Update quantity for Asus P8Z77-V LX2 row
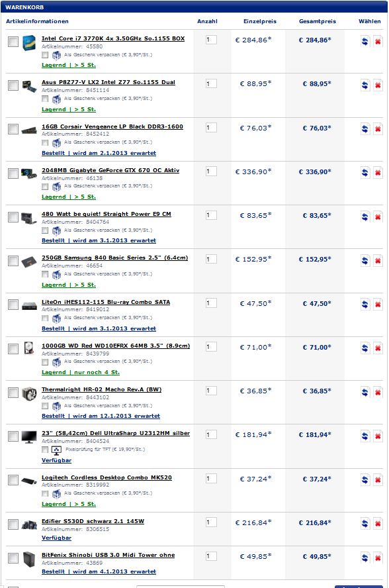The image size is (389, 588). (365, 85)
